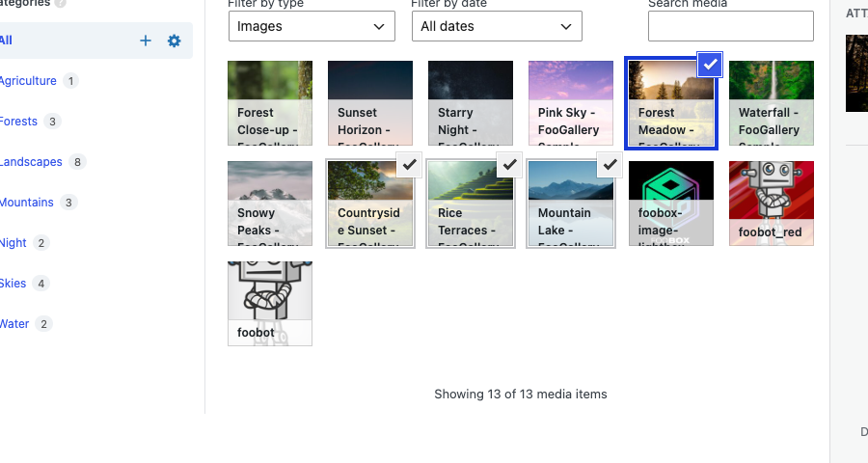
Task: Select the Starry Night thumbnail
Action: coord(471,103)
